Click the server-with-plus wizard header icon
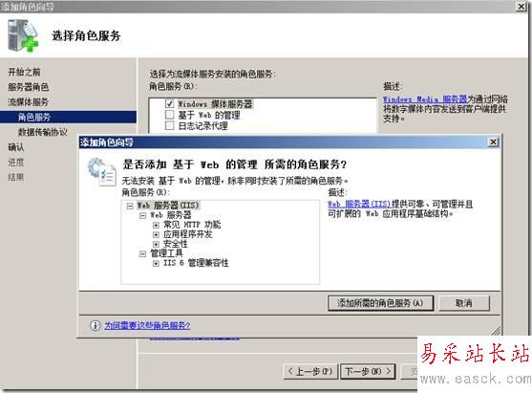Image resolution: width=532 pixels, height=393 pixels. click(23, 35)
